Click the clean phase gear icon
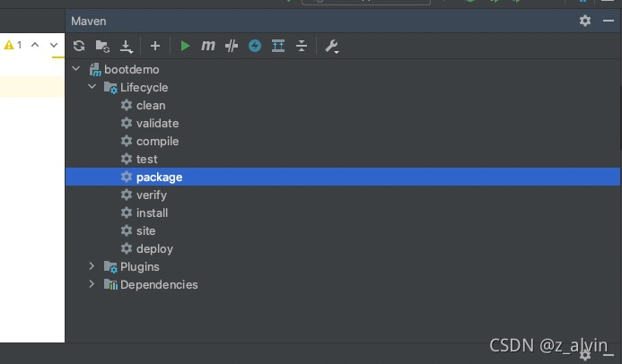 (x=127, y=105)
